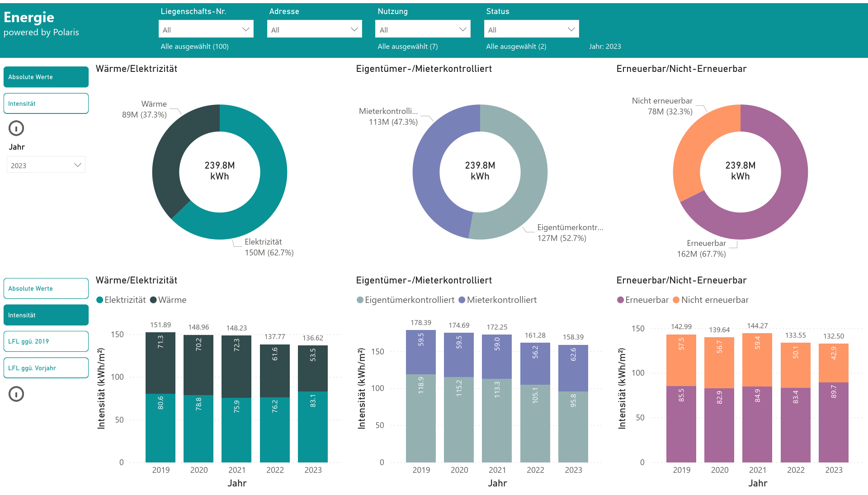Click the Nicht erneuerbar legend marker
868x495 pixels.
tap(676, 300)
